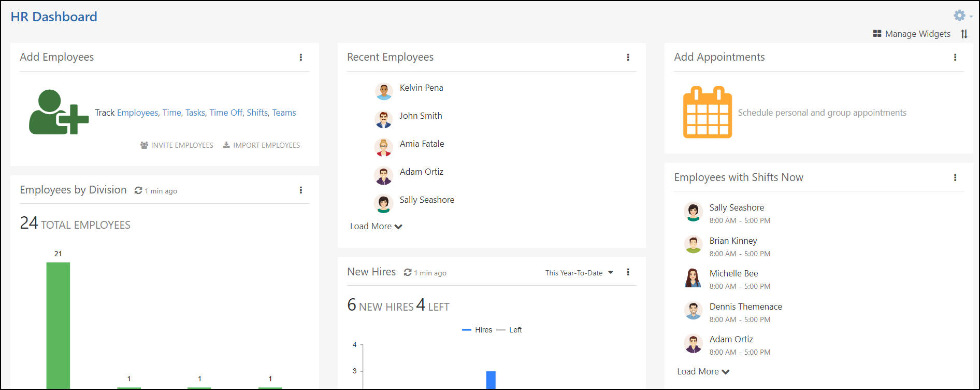This screenshot has height=390, width=980.
Task: Click Sally Seashore's avatar in Shifts Now
Action: click(693, 212)
